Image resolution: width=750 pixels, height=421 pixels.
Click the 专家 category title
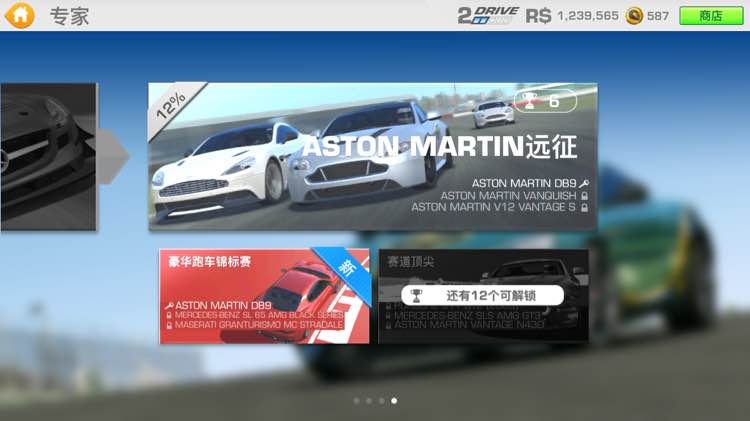click(69, 16)
